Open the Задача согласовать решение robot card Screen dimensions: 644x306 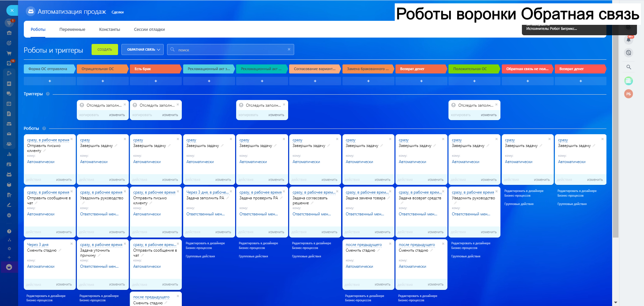point(315,212)
